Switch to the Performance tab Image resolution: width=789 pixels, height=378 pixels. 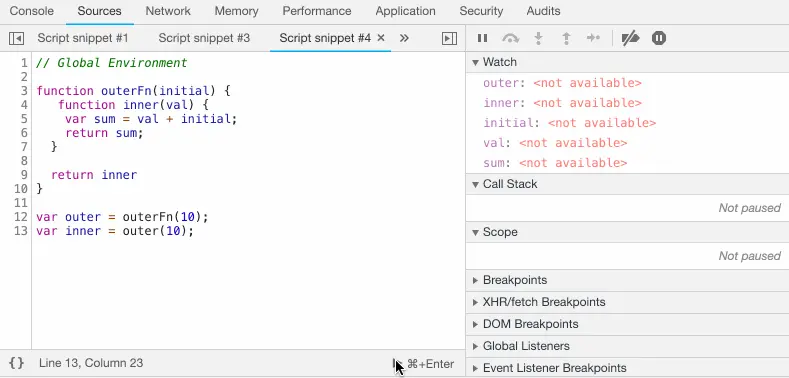(317, 11)
